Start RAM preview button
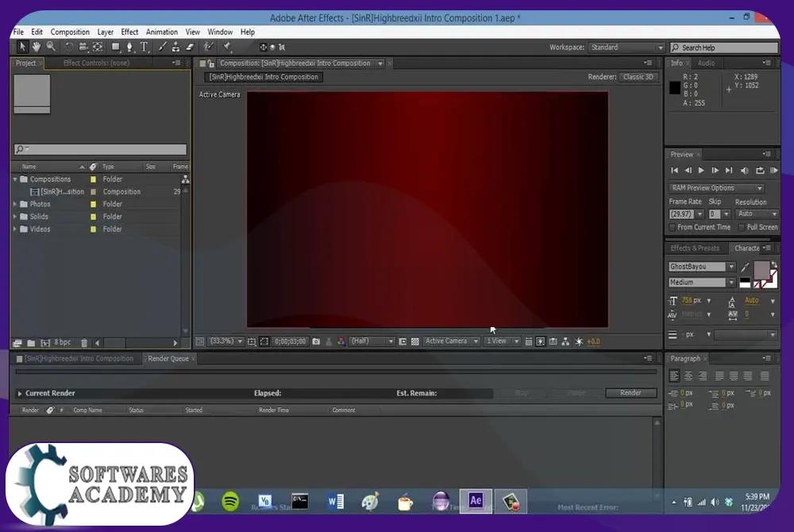 point(773,171)
